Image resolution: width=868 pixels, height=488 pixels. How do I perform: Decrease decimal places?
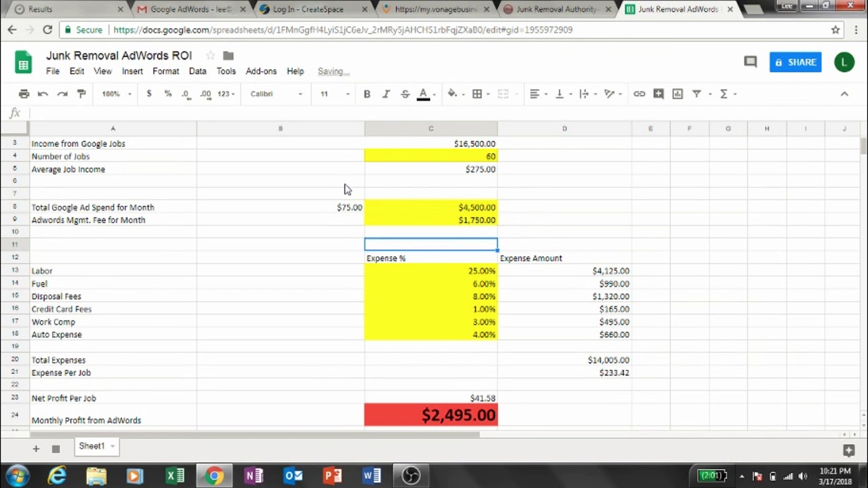(x=186, y=94)
